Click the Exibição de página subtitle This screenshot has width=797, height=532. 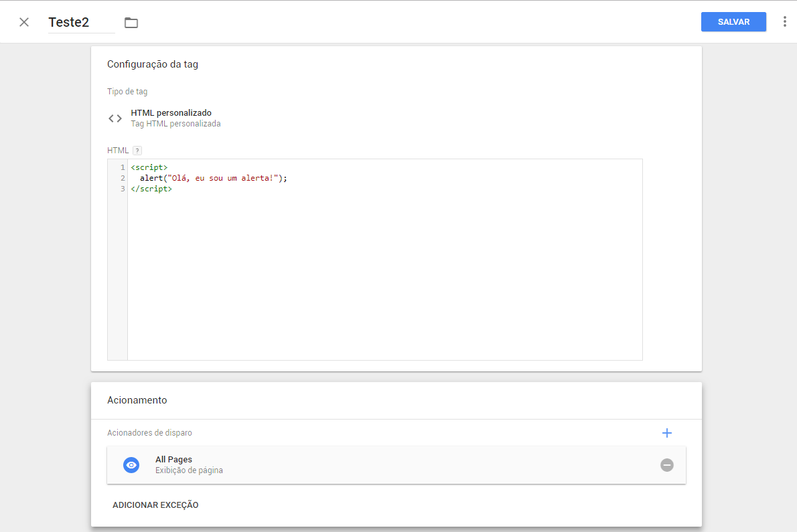click(x=189, y=470)
